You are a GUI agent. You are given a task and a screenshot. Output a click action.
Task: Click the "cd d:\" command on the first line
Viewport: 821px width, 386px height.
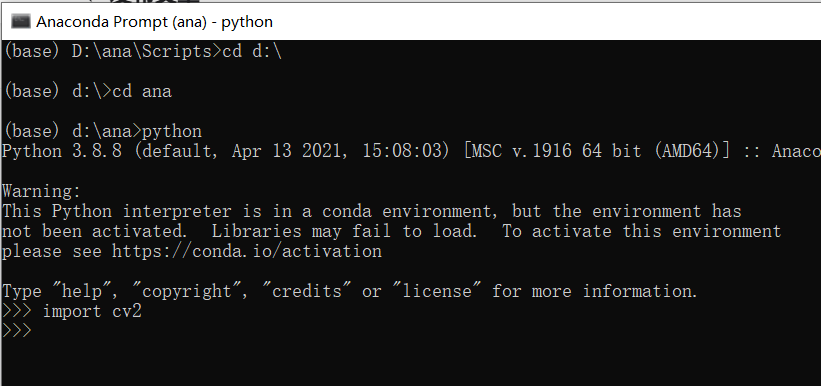(252, 52)
